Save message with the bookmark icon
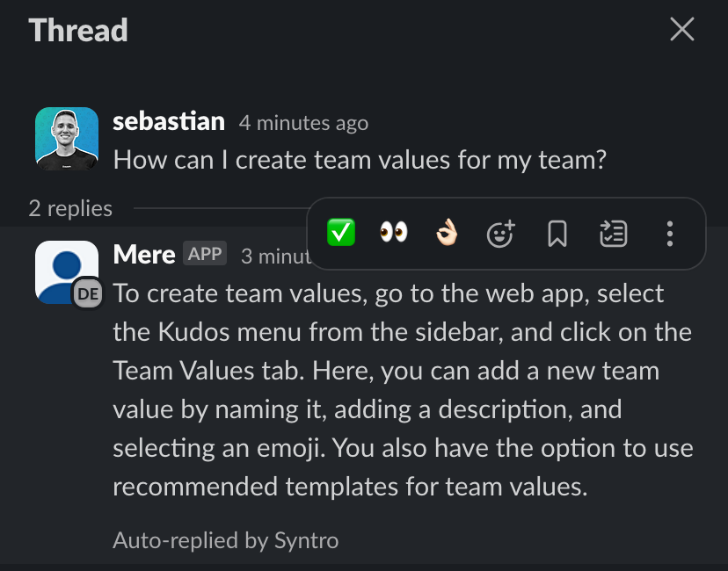 [x=557, y=234]
